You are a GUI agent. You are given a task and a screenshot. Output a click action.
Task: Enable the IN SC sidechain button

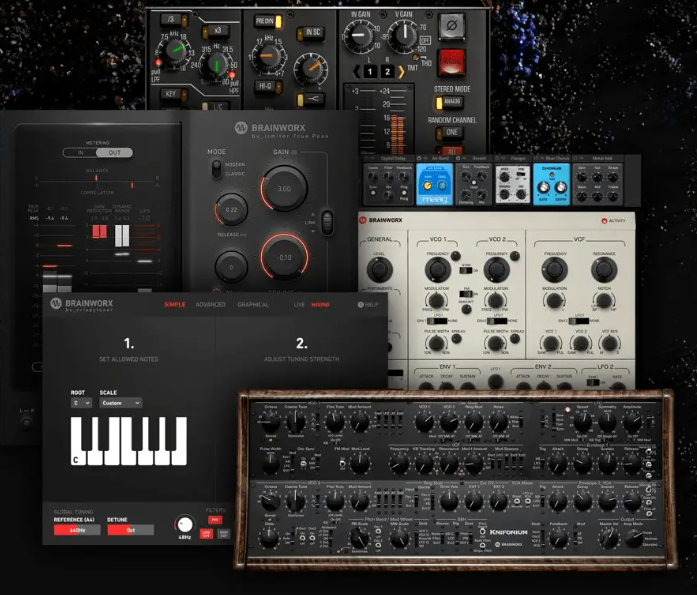pos(310,32)
